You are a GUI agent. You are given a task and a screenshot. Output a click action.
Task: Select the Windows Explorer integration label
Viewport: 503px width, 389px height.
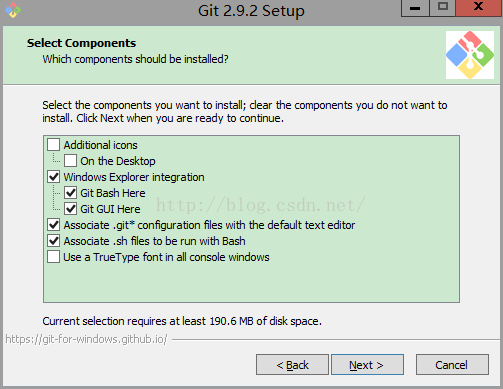(134, 177)
